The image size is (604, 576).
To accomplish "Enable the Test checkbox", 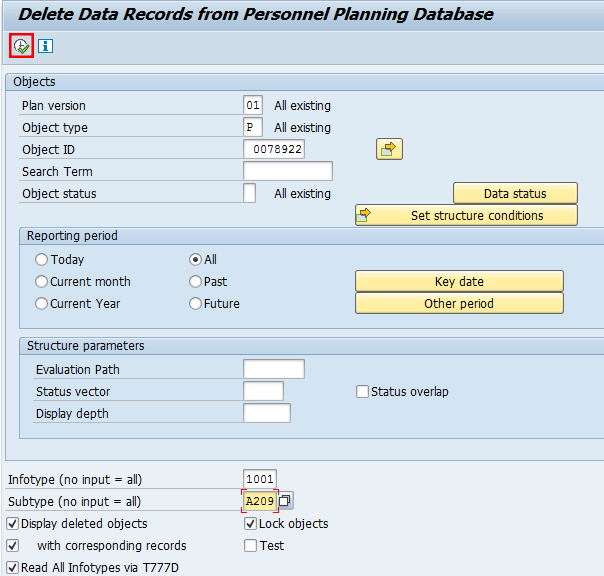I will (251, 546).
